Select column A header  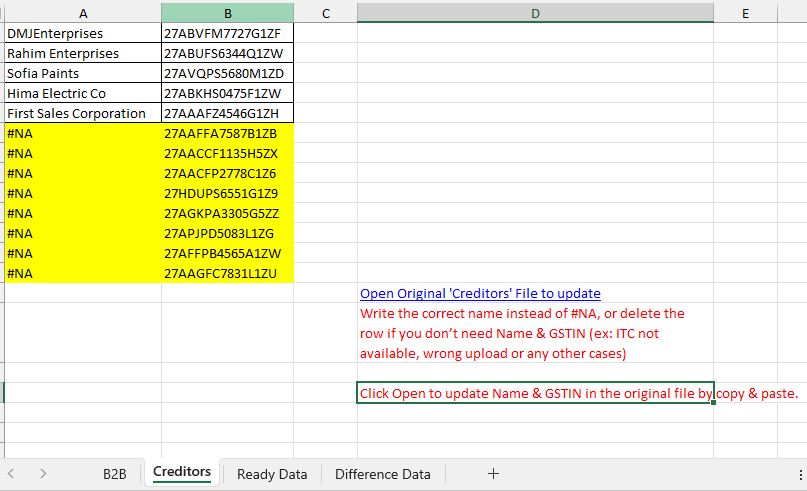coord(82,13)
